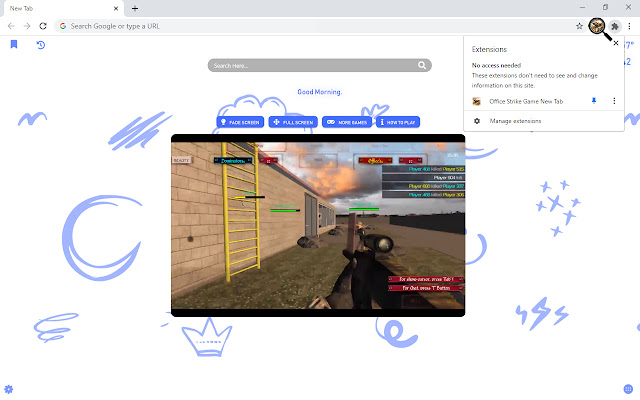This screenshot has width=640, height=400.
Task: Reload the page
Action: (43, 26)
